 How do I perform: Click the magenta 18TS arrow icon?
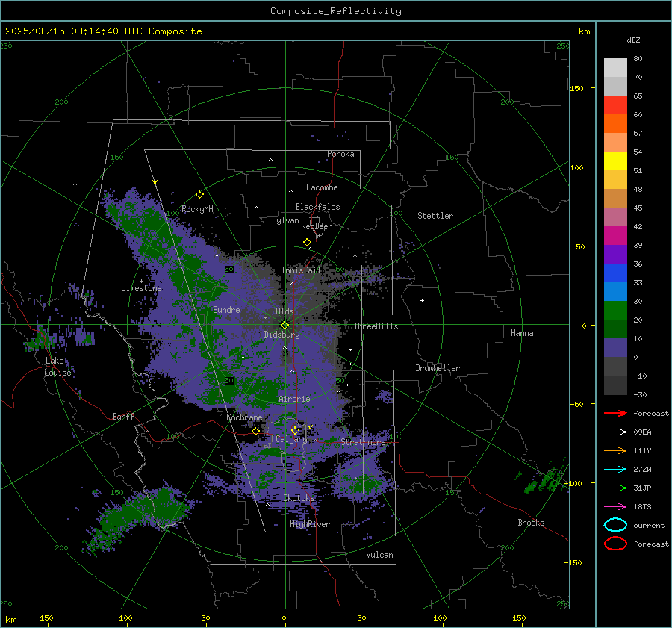pyautogui.click(x=615, y=507)
